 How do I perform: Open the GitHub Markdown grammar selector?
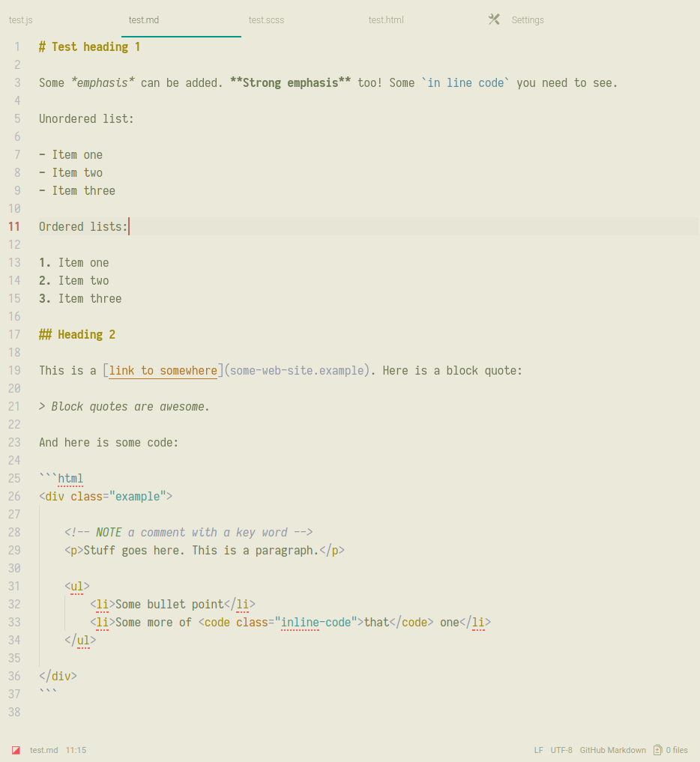pyautogui.click(x=612, y=750)
